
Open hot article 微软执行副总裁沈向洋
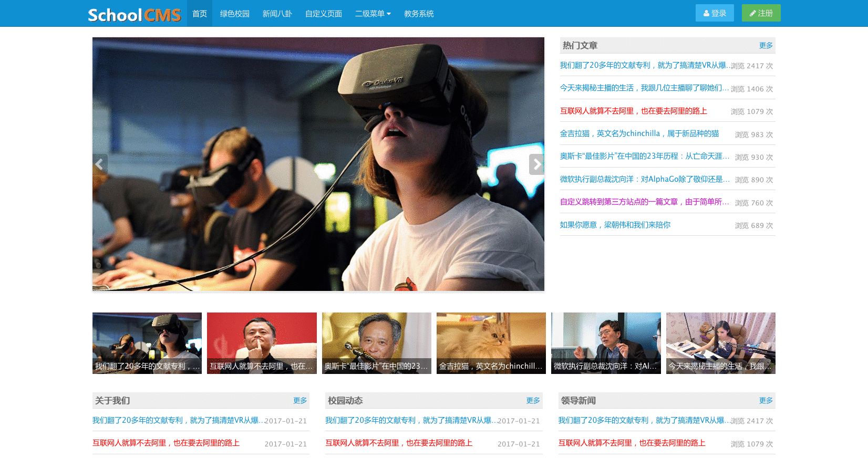pyautogui.click(x=645, y=180)
